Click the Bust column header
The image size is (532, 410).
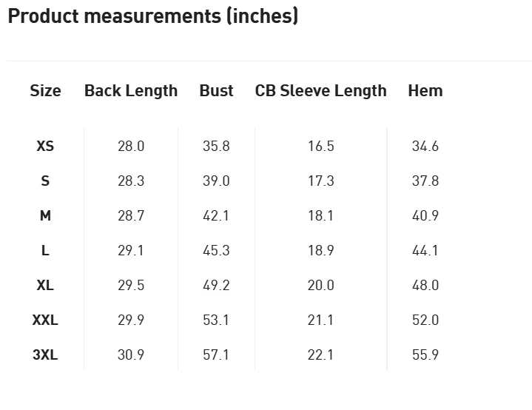(x=216, y=90)
